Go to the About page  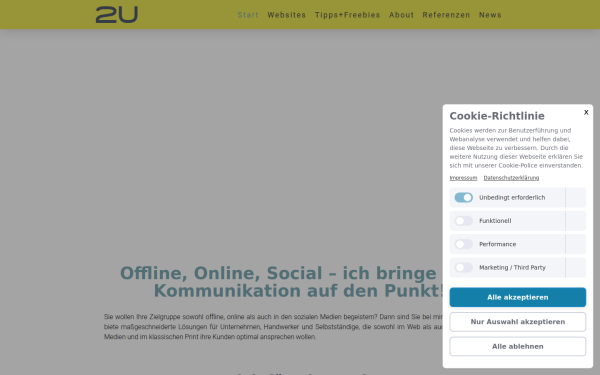[401, 15]
